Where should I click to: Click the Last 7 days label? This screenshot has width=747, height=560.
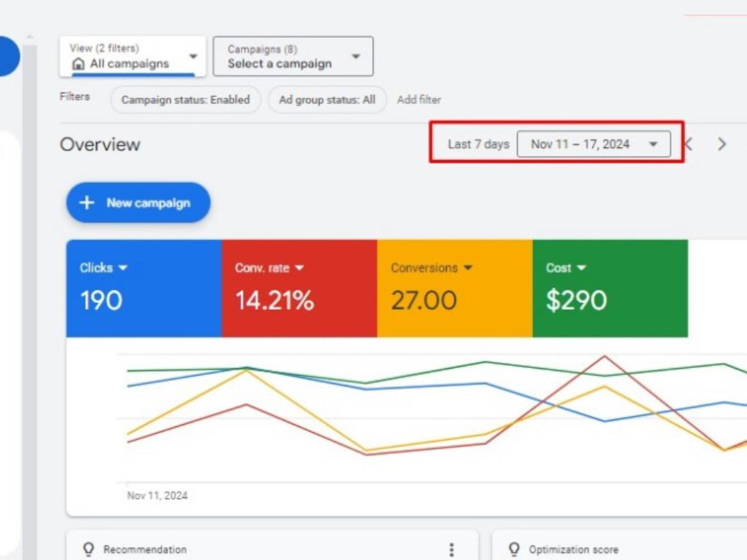click(478, 144)
